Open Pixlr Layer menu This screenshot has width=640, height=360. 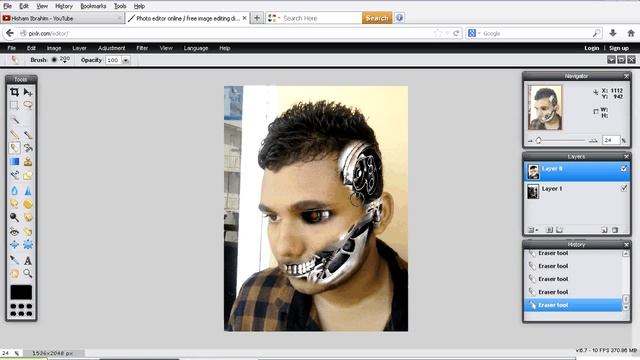pyautogui.click(x=79, y=48)
